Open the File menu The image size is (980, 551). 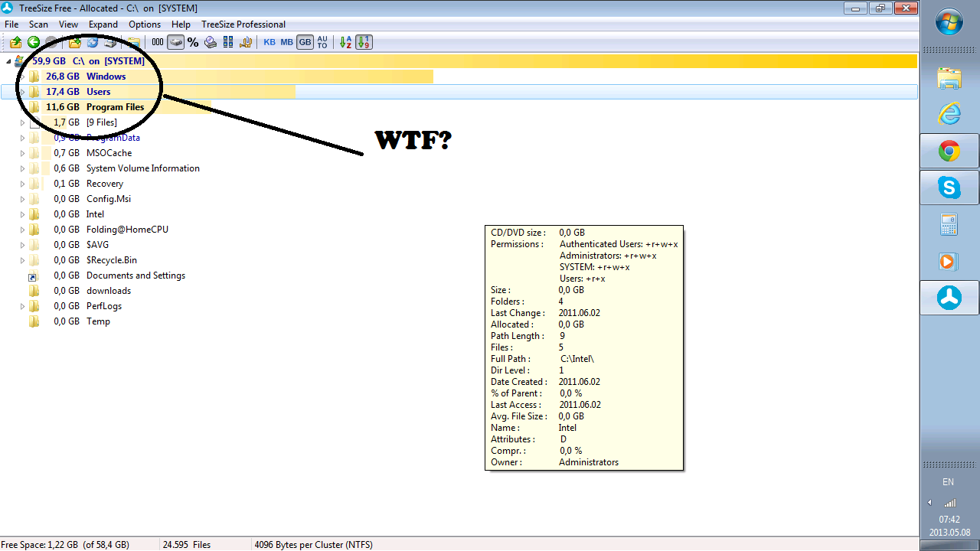coord(11,24)
